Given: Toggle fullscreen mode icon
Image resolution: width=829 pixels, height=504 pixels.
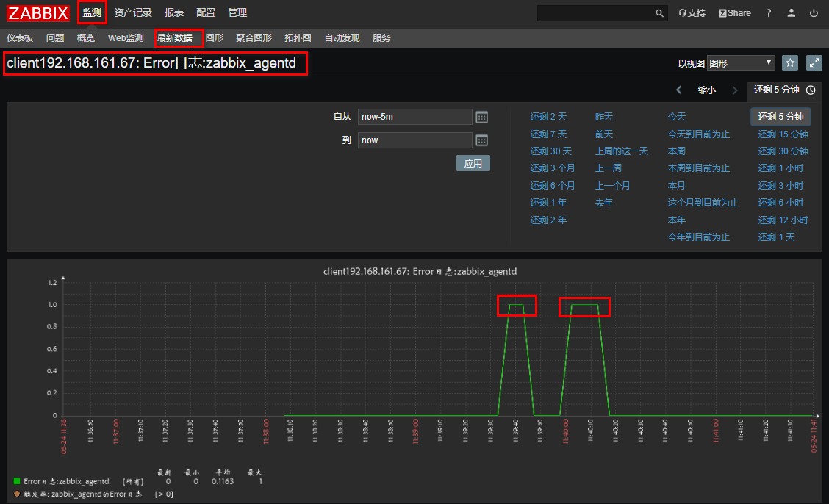Looking at the screenshot, I should tap(814, 63).
